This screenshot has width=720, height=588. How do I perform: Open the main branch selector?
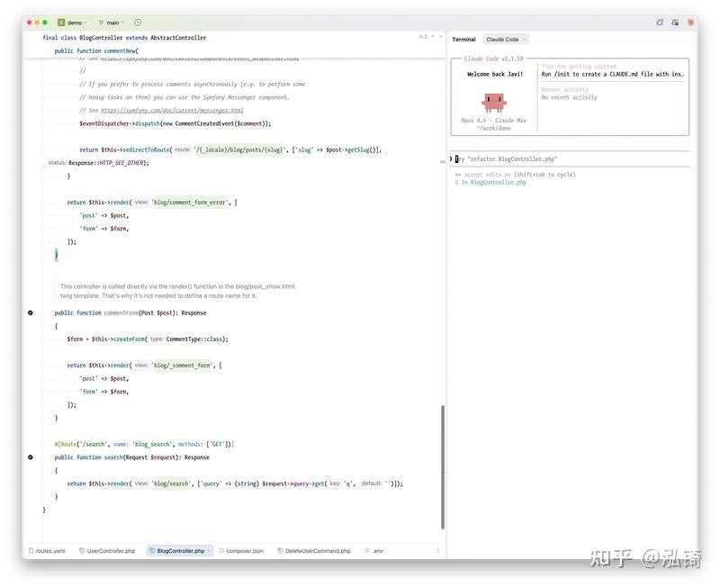tap(112, 23)
